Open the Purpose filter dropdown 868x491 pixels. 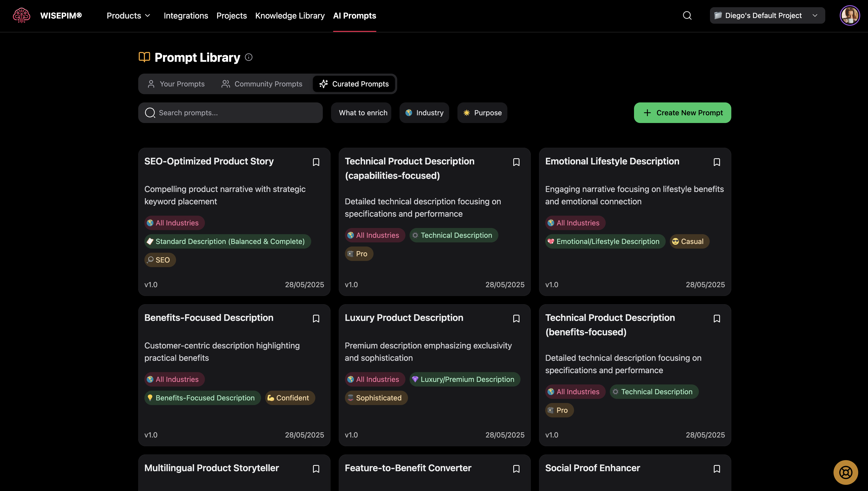tap(482, 113)
